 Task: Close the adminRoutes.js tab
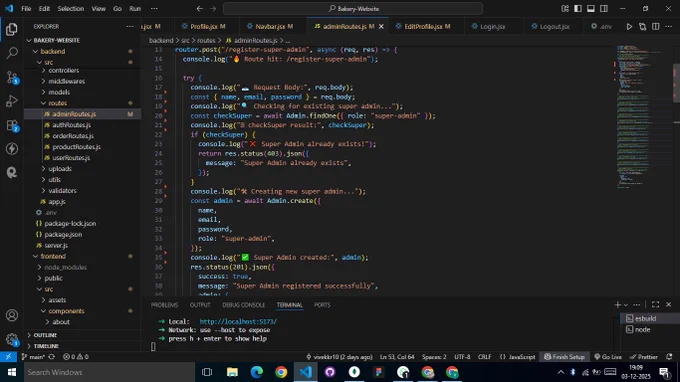coord(381,26)
